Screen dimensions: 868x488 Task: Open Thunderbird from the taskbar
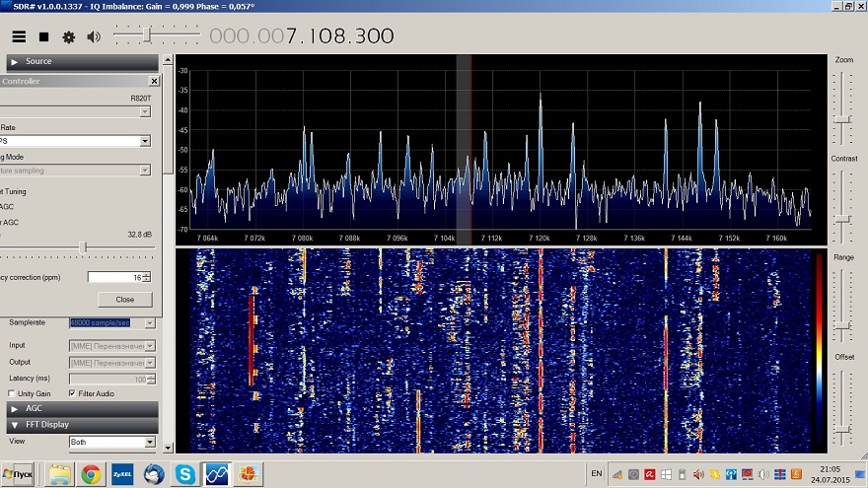point(154,474)
